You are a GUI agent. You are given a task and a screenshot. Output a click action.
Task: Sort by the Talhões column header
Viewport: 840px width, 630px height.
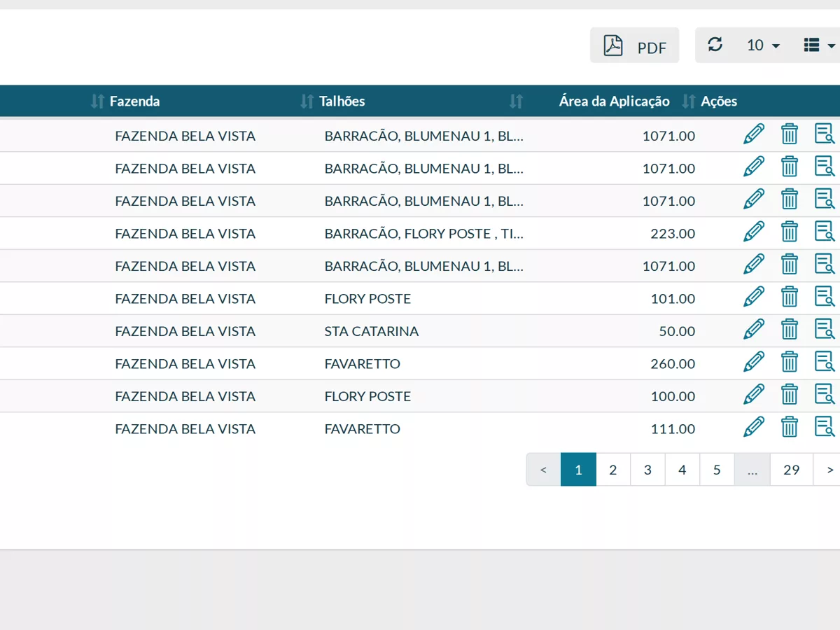point(342,101)
